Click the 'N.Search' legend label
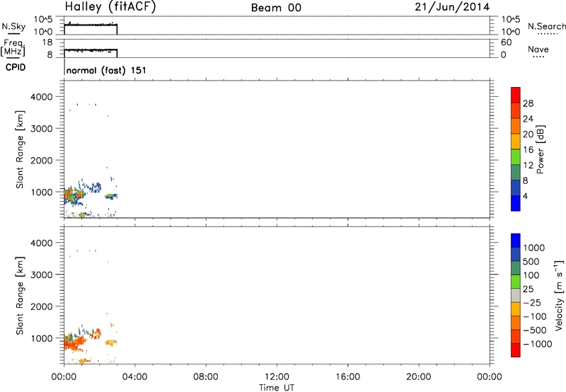 [546, 26]
